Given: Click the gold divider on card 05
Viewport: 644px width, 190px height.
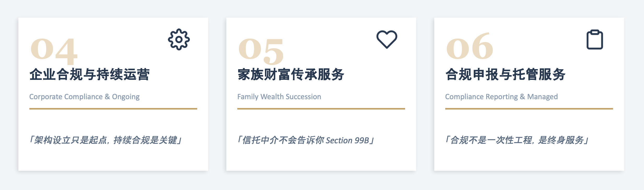Looking at the screenshot, I should (321, 109).
